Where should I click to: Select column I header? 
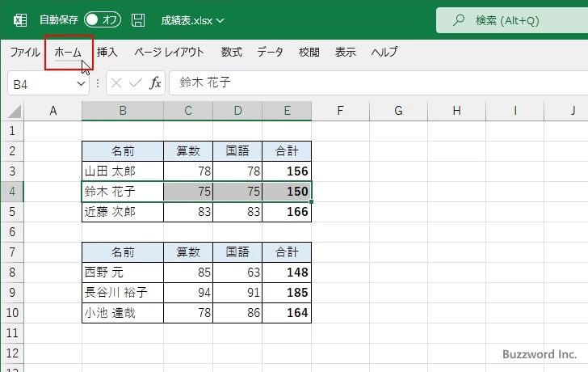point(514,111)
